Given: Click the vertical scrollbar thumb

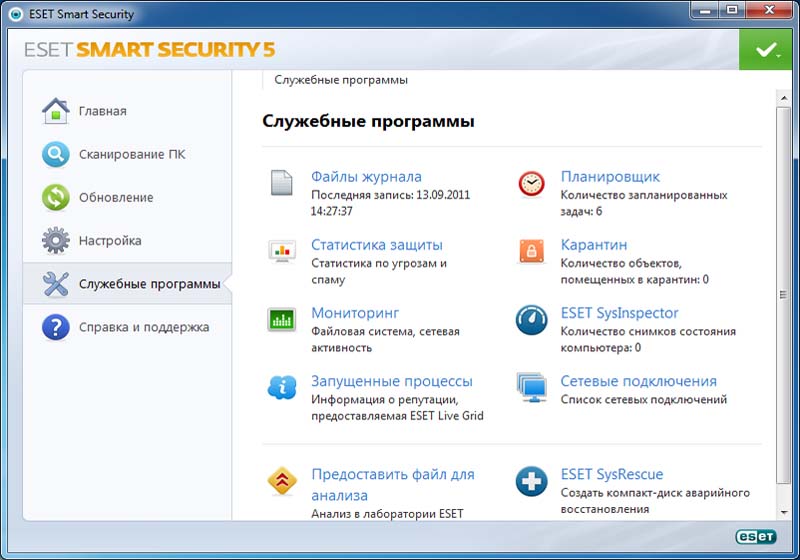Looking at the screenshot, I should coord(783,295).
